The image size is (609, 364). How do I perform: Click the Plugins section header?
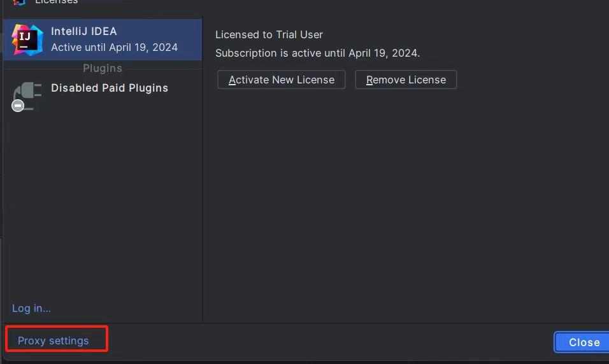[x=103, y=68]
